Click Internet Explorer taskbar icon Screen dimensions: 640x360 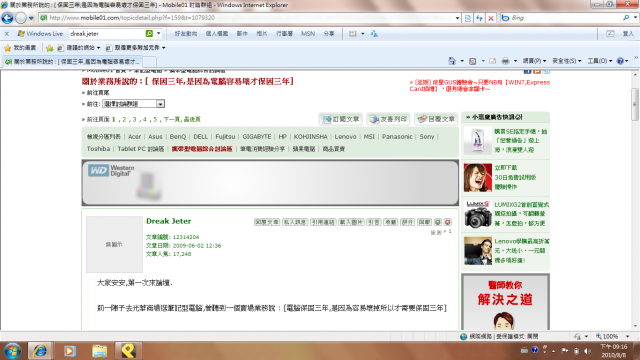(x=40, y=351)
